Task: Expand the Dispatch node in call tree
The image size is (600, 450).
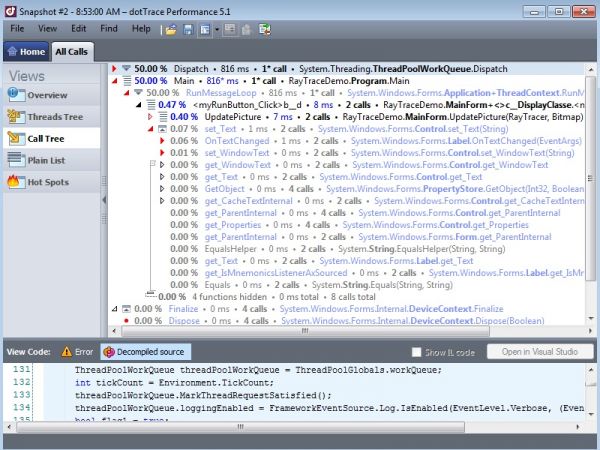Action: tap(113, 68)
